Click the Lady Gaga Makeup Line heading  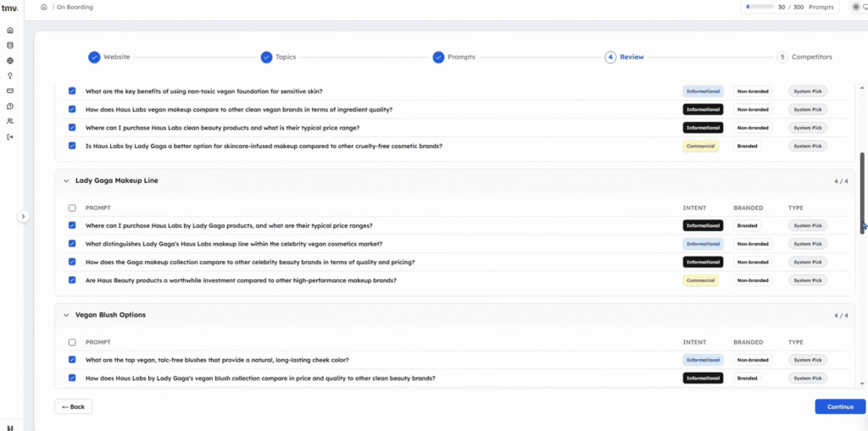point(117,180)
